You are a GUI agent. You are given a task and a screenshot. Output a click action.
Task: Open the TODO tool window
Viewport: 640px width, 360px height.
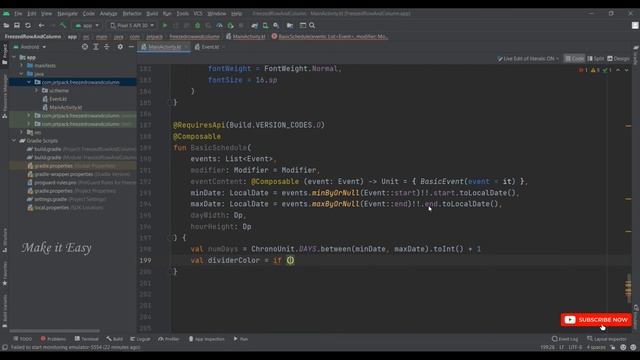22,339
